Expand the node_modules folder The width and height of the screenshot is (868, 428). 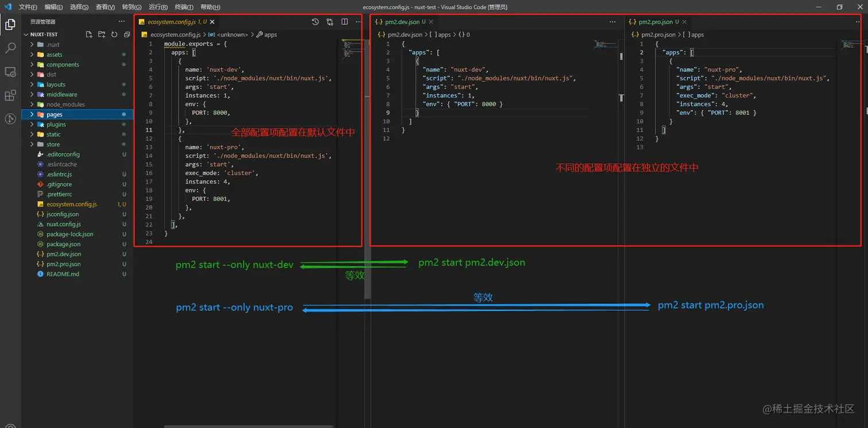[32, 104]
